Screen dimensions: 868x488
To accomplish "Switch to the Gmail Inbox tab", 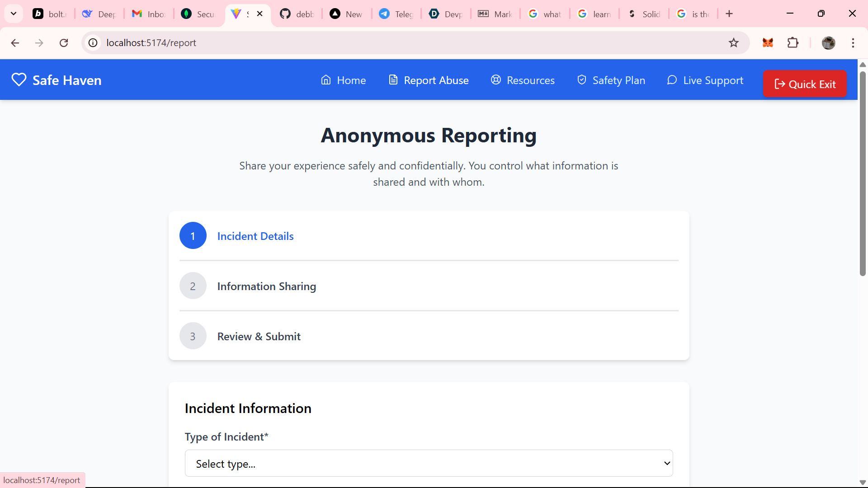I will (x=148, y=14).
